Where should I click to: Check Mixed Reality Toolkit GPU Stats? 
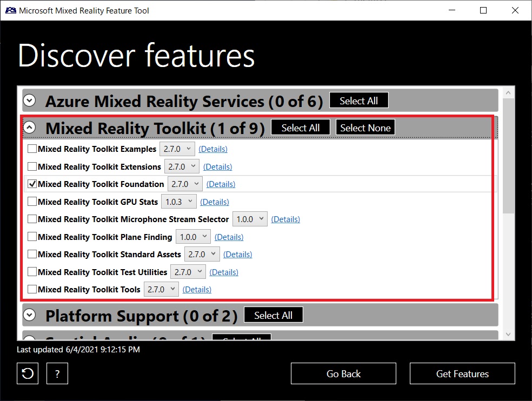tap(32, 202)
